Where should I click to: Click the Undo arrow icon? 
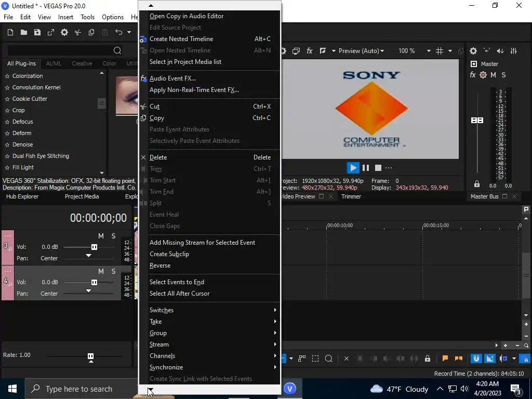tap(119, 32)
